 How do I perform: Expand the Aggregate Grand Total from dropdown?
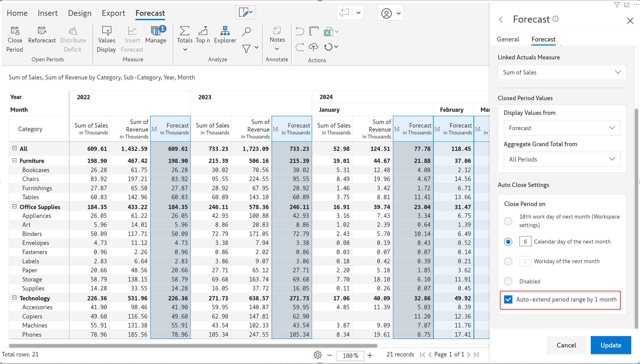(x=562, y=159)
